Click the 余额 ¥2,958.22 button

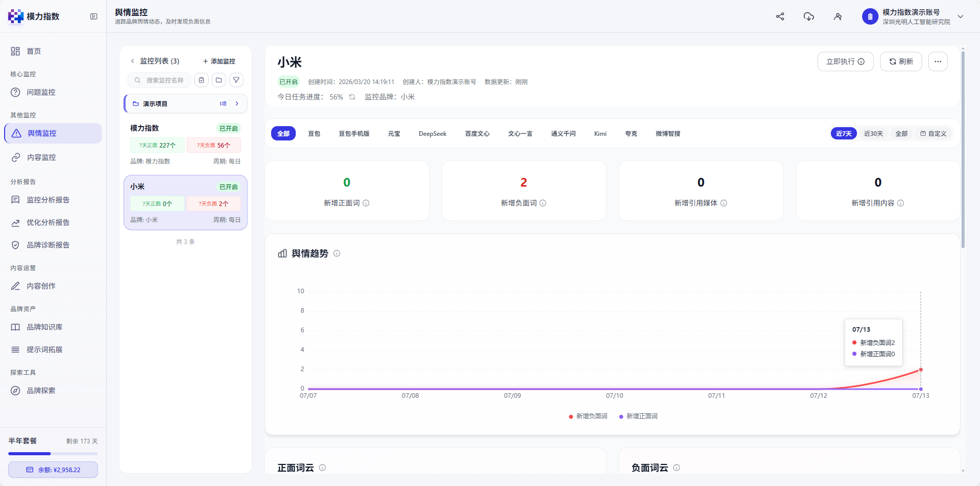click(53, 470)
